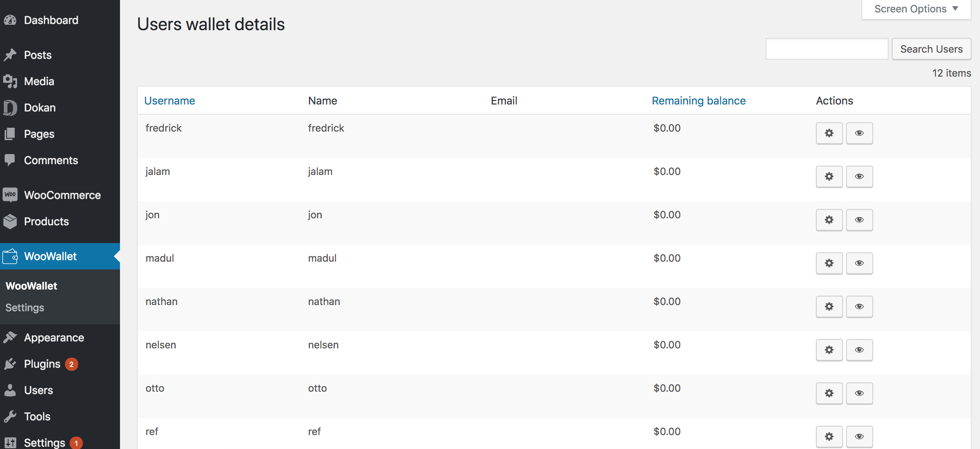This screenshot has height=449, width=980.
Task: Click otto's $0.00 balance cell
Action: click(x=667, y=388)
